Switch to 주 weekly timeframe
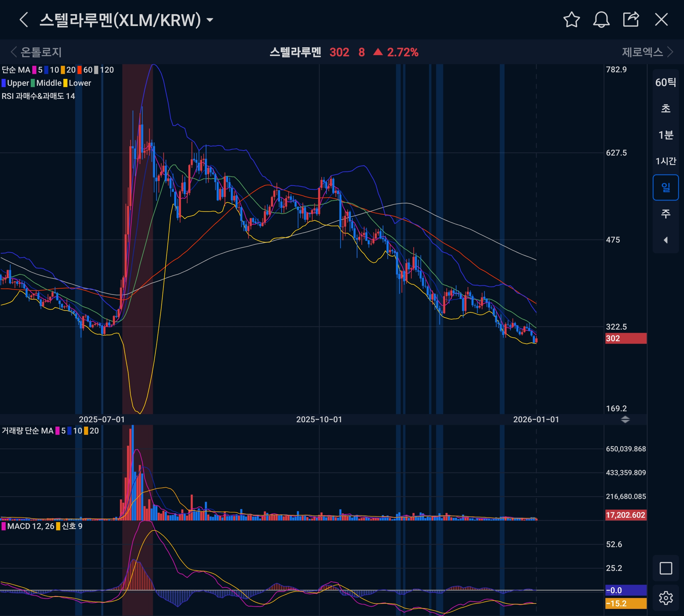684x616 pixels. [666, 213]
